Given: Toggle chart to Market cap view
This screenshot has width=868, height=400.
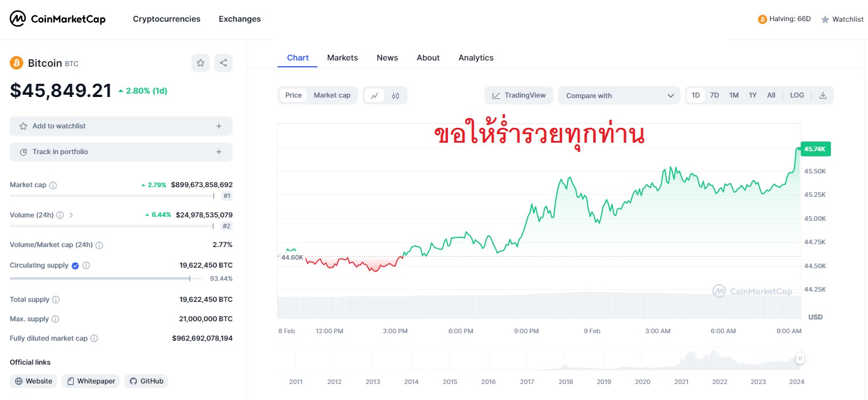Looking at the screenshot, I should tap(332, 95).
